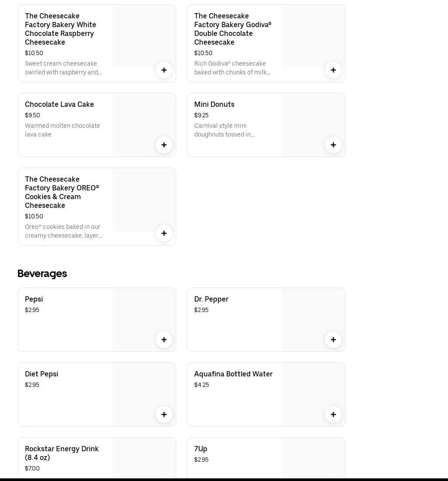Open the Chocolate Lava Cake item title
Image resolution: width=448 pixels, height=481 pixels.
tap(59, 105)
